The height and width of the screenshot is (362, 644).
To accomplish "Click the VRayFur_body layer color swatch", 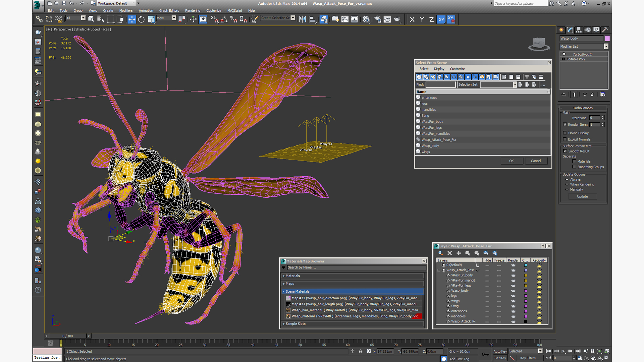I will pos(526,276).
